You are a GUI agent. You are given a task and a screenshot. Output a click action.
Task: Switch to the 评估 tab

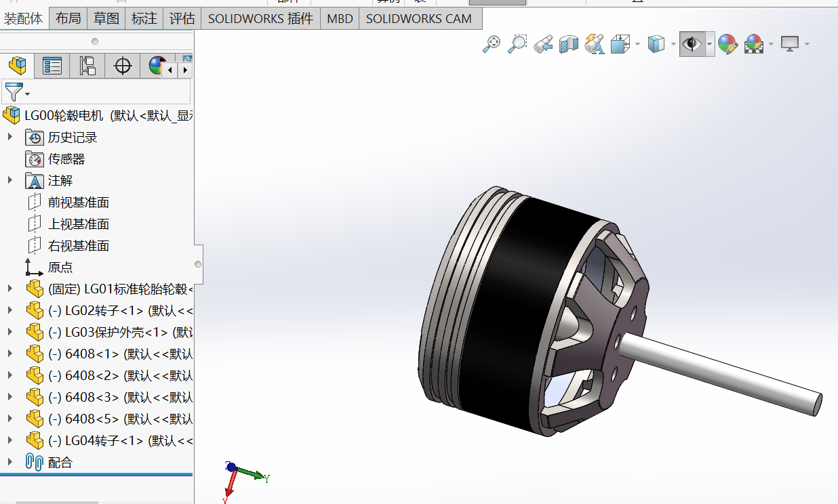(182, 19)
